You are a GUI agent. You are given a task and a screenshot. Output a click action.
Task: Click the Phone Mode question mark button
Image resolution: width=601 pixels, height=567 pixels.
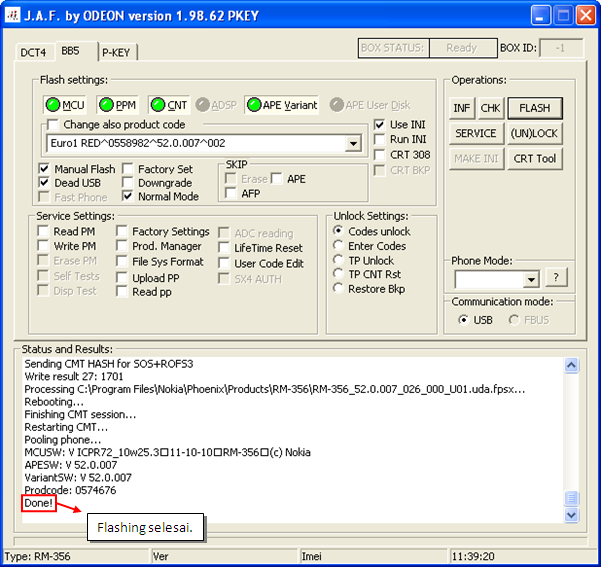tap(556, 277)
